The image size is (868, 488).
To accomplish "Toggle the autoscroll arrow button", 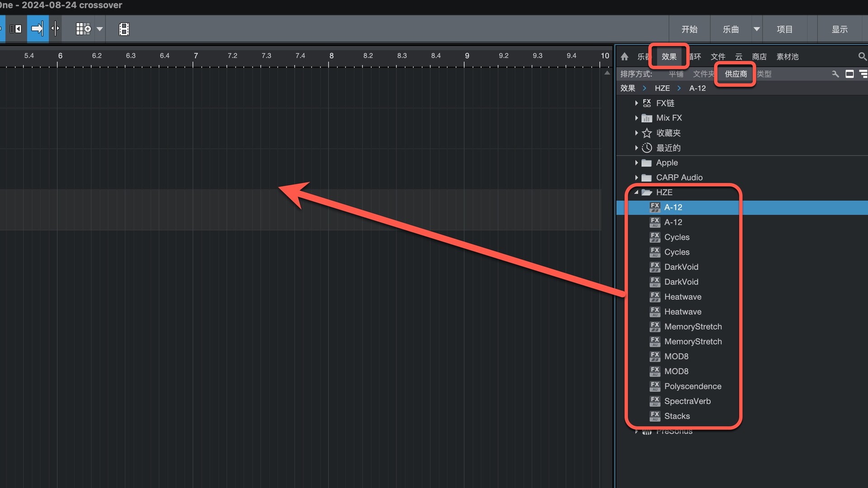I will [37, 29].
